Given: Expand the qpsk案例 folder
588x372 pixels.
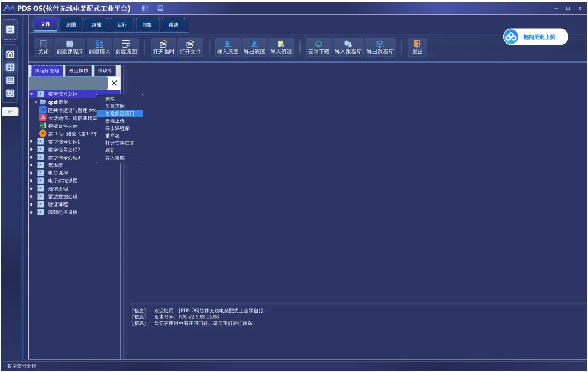Looking at the screenshot, I should pyautogui.click(x=36, y=102).
